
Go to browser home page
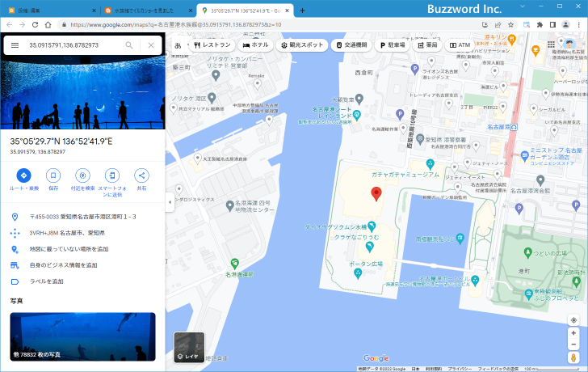click(x=48, y=25)
